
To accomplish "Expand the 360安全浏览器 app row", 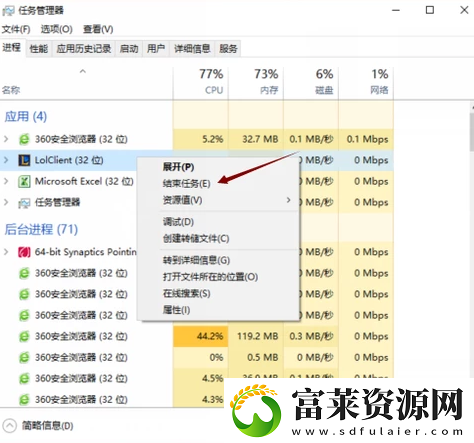I will [6, 139].
